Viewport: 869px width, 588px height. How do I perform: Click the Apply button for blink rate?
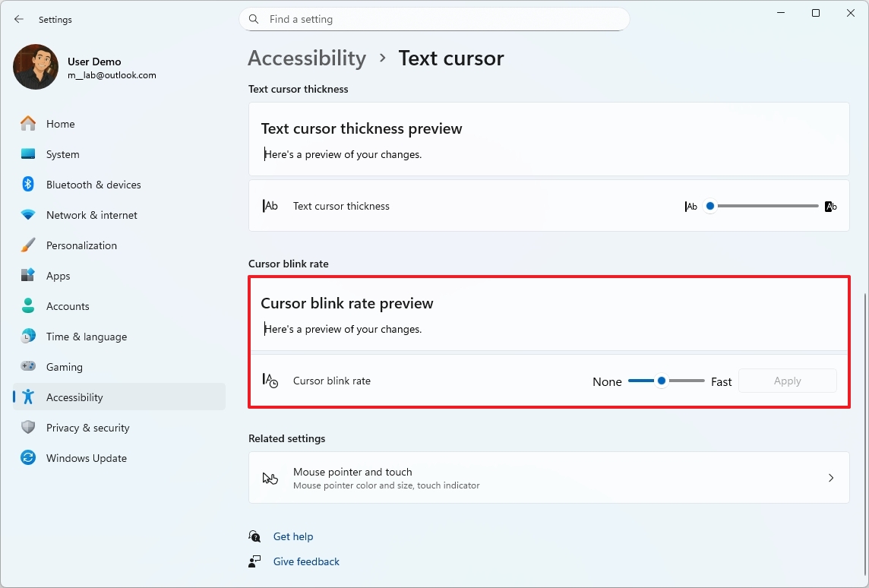pos(787,380)
